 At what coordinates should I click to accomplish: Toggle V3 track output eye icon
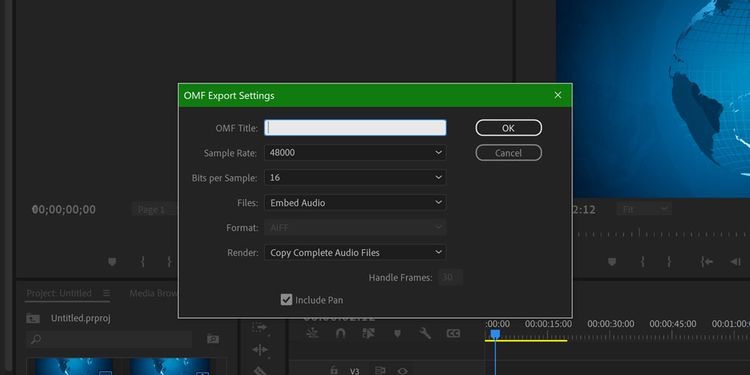click(x=402, y=371)
